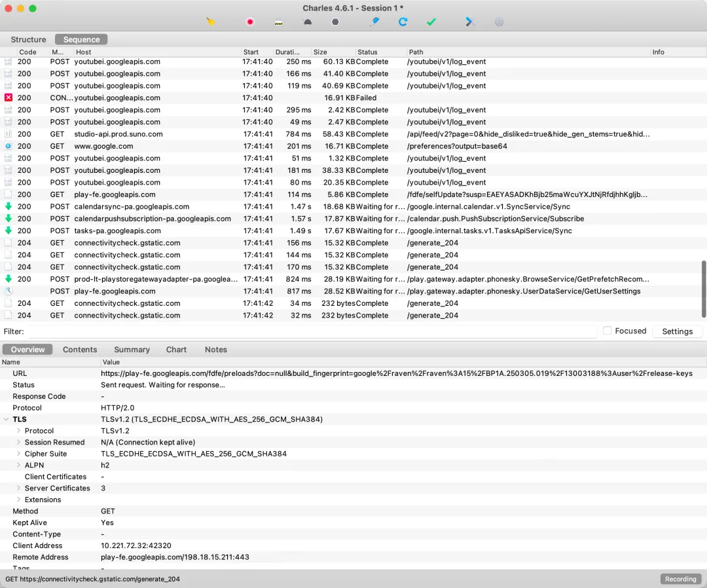Viewport: 707px width, 588px height.
Task: Stop recording with the red record icon
Action: [x=250, y=22]
